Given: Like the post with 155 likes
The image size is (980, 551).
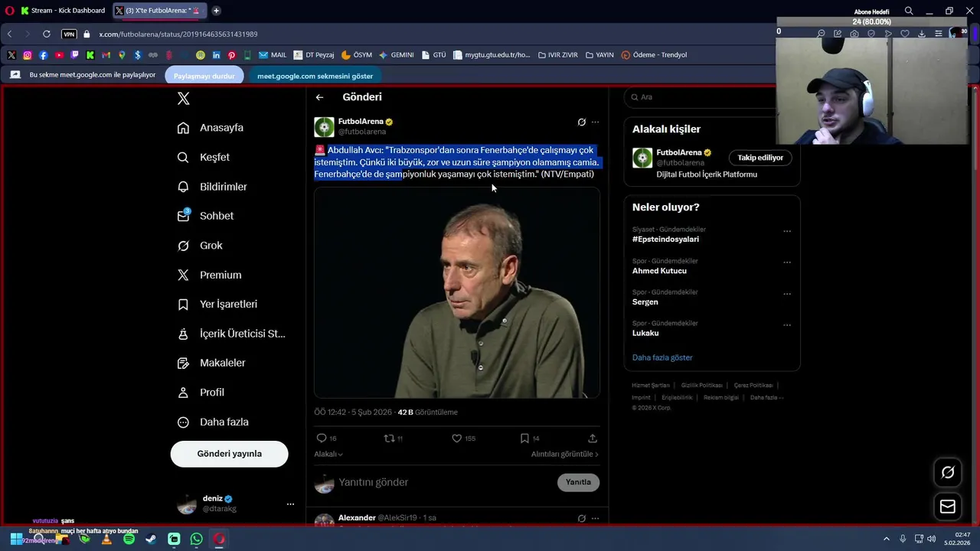Looking at the screenshot, I should click(457, 439).
